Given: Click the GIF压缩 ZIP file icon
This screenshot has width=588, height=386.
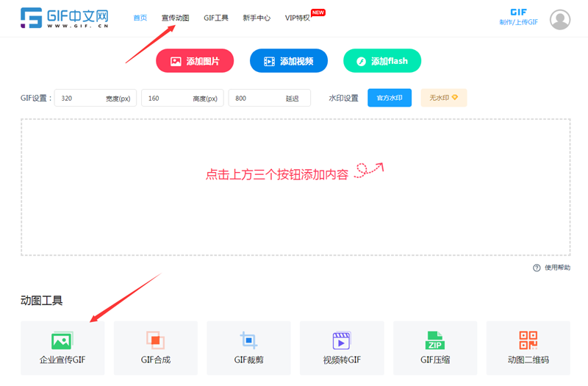Looking at the screenshot, I should tap(434, 340).
